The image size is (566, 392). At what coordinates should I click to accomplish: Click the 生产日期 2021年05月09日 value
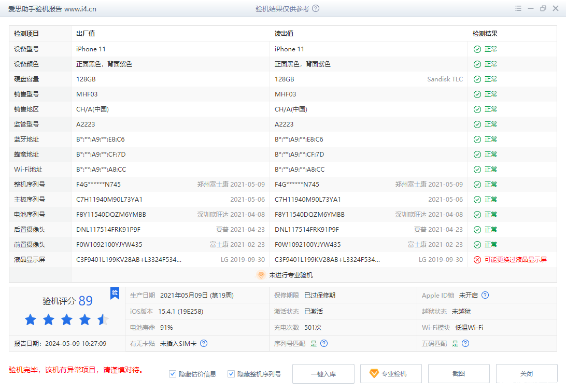tap(197, 295)
